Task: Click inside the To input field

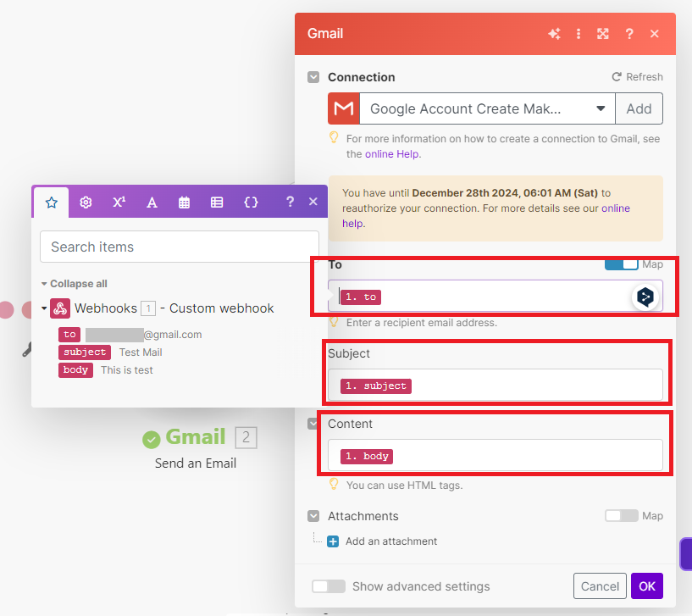Action: coord(495,296)
